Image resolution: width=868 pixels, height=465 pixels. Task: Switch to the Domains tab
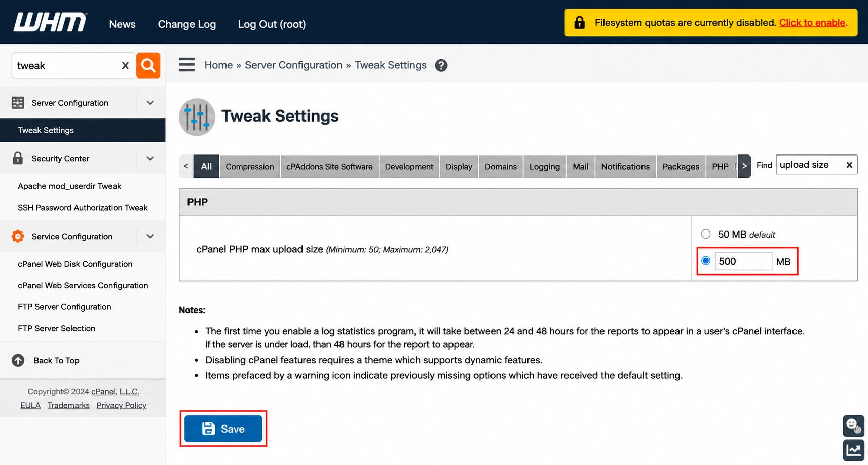(x=501, y=166)
